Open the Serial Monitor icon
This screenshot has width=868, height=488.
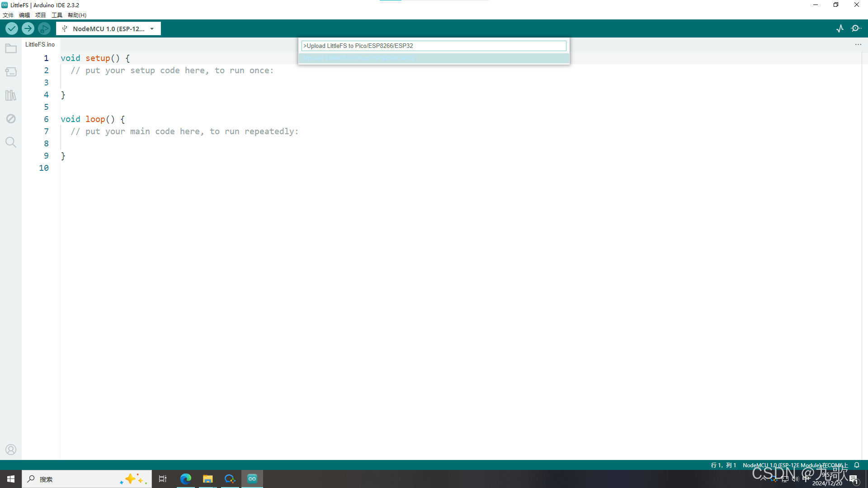[857, 28]
